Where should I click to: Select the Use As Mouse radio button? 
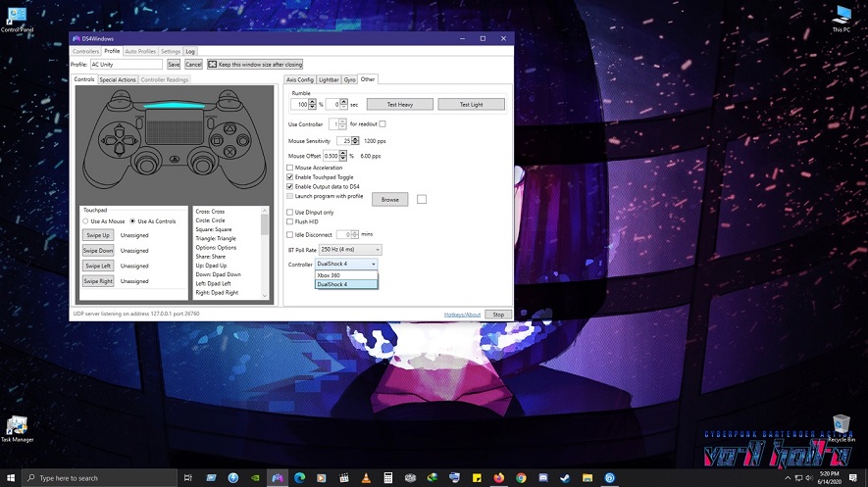click(85, 221)
